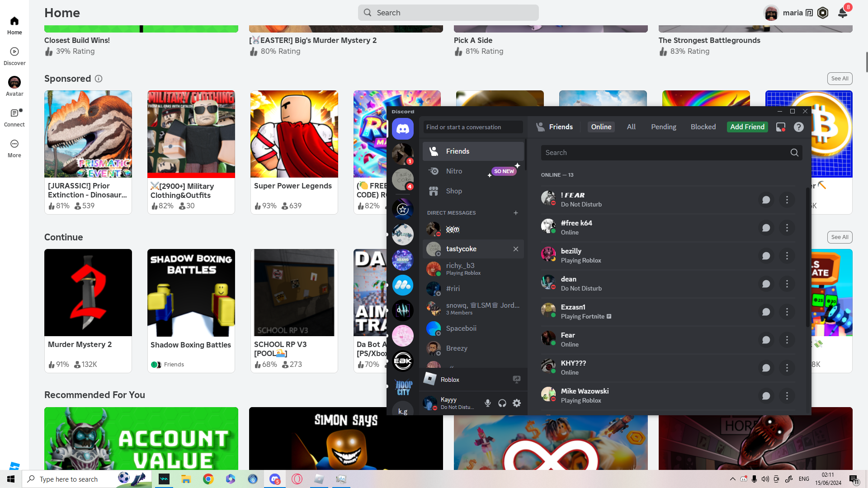
Task: Message bezilly via chat bubble icon
Action: click(766, 256)
